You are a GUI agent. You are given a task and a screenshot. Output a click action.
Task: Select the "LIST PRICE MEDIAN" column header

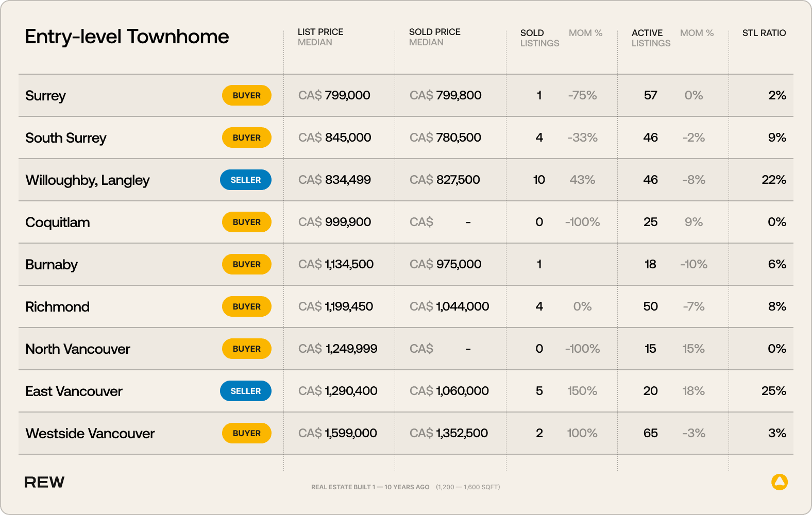click(x=320, y=37)
